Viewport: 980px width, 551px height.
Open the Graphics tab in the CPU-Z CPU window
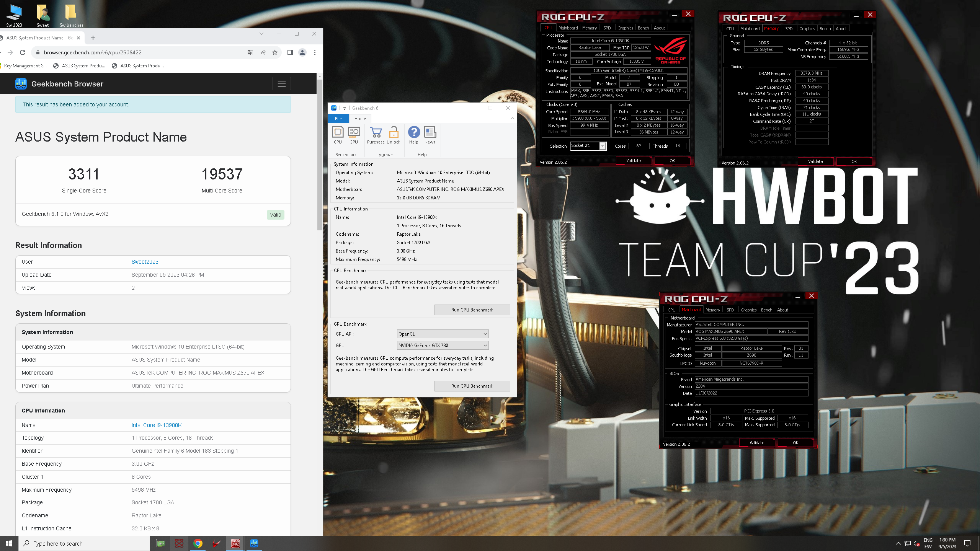[x=625, y=28]
